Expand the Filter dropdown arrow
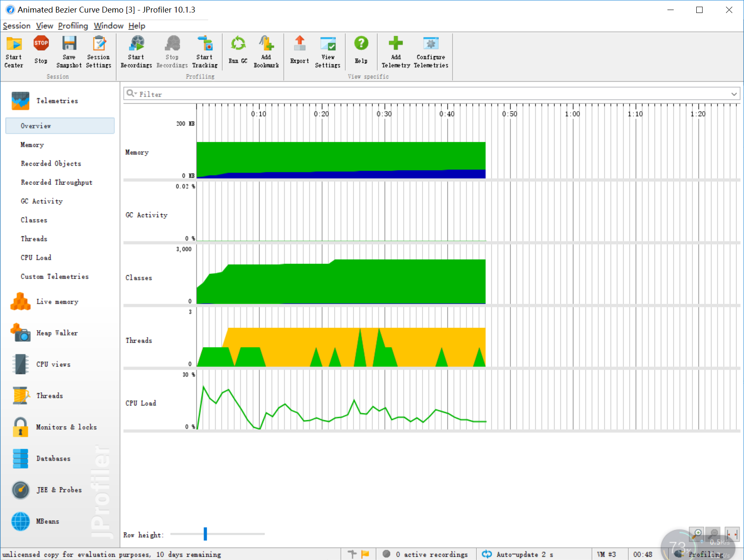 (x=734, y=94)
